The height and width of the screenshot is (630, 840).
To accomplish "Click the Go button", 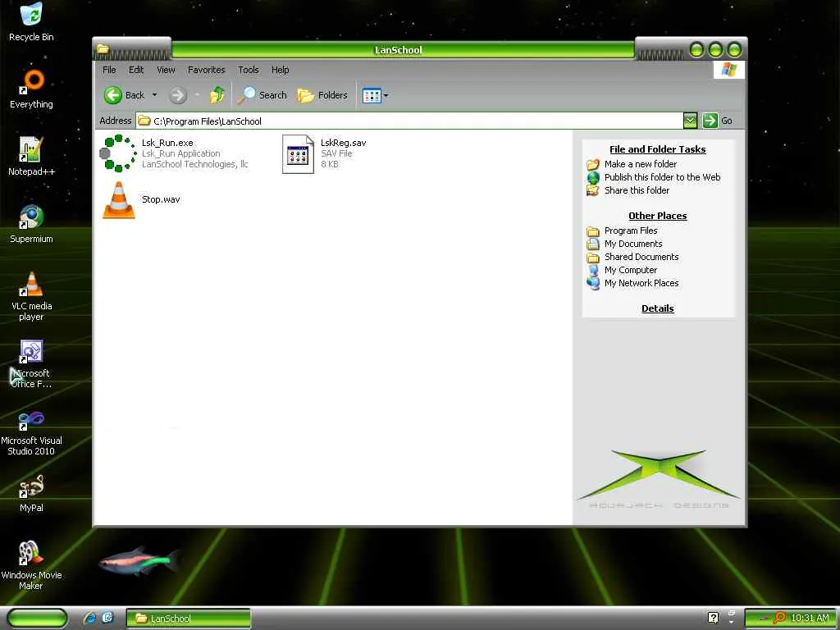I will click(717, 121).
